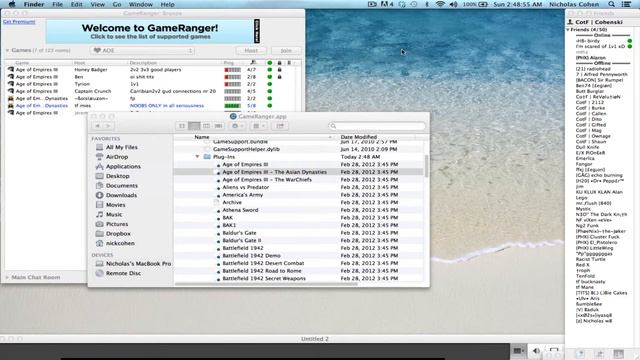Open Pictures in Finder sidebar

[117, 224]
